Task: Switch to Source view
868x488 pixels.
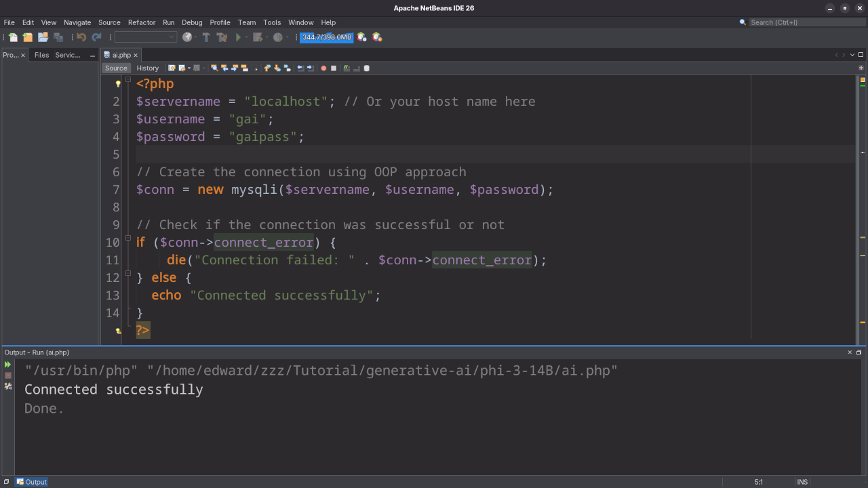Action: click(x=116, y=68)
